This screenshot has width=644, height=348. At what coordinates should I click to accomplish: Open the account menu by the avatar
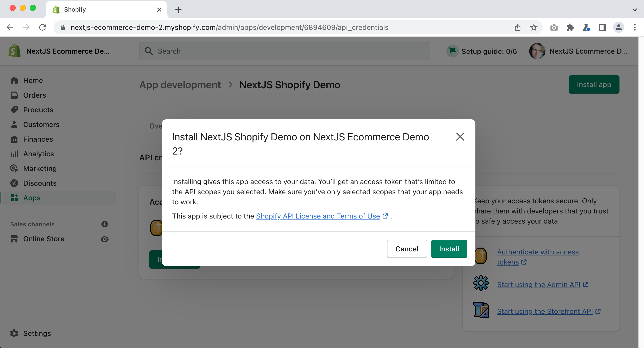578,51
